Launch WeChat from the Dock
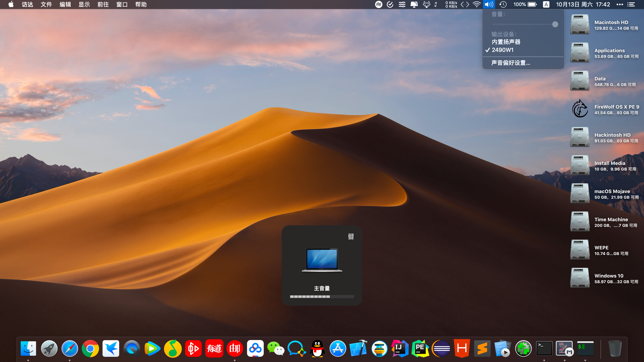644x362 pixels. pyautogui.click(x=276, y=348)
